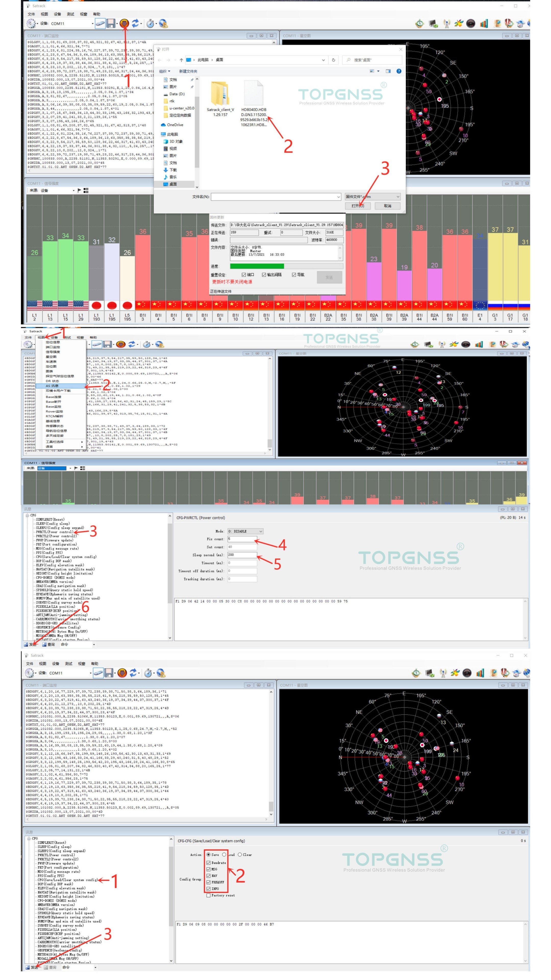Screen dimensions: 551x980
Task: Open 来源 source dropdown in firmware-dialog window
Action: point(73,190)
